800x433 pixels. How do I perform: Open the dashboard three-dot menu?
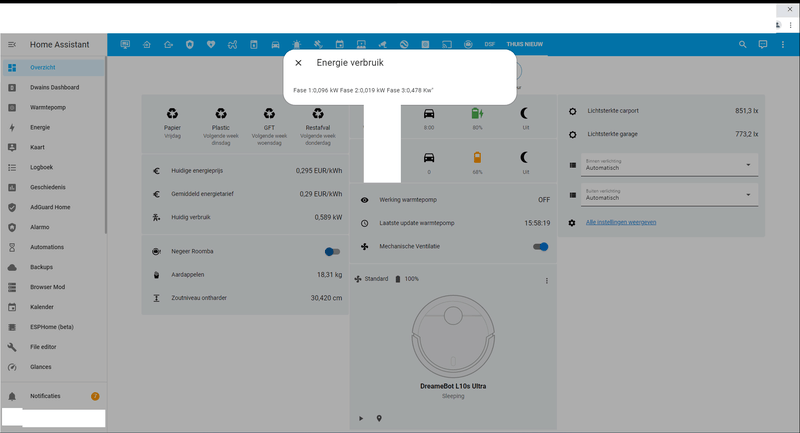[783, 44]
